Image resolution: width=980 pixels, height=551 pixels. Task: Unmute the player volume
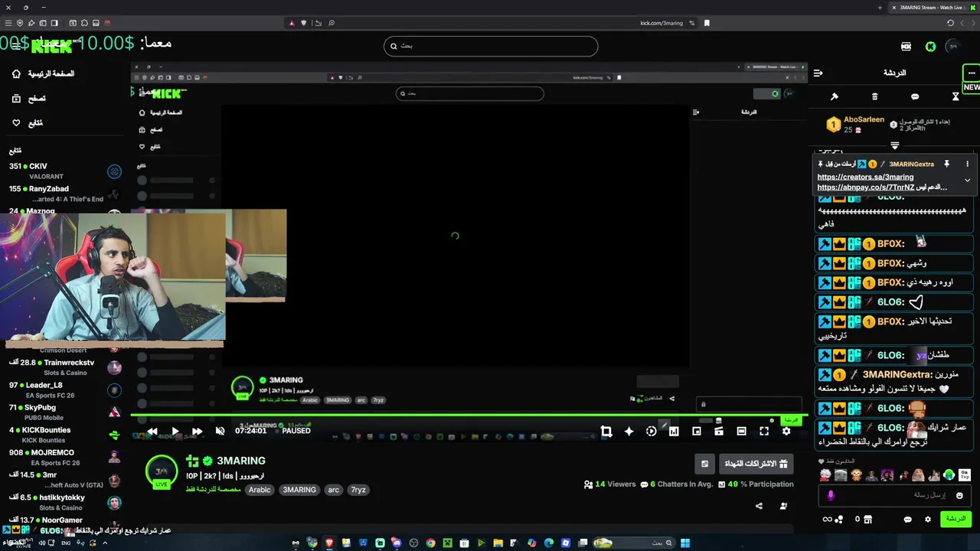click(220, 431)
